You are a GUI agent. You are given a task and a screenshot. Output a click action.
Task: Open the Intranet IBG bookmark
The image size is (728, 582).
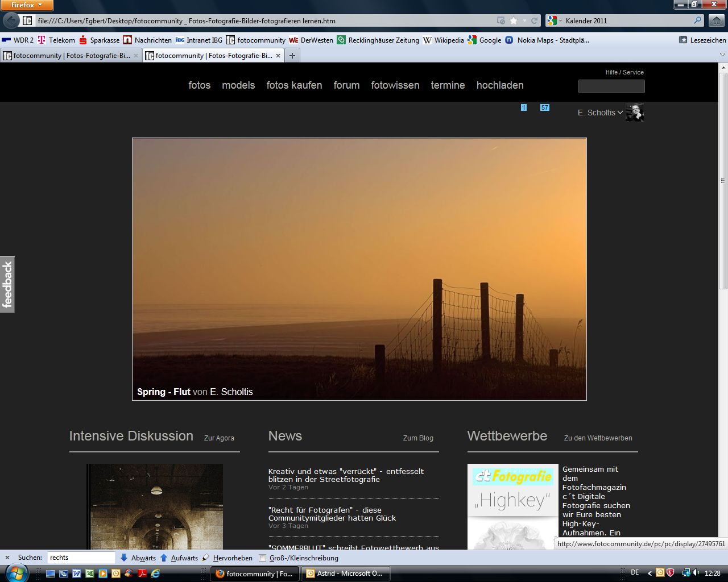tap(199, 40)
